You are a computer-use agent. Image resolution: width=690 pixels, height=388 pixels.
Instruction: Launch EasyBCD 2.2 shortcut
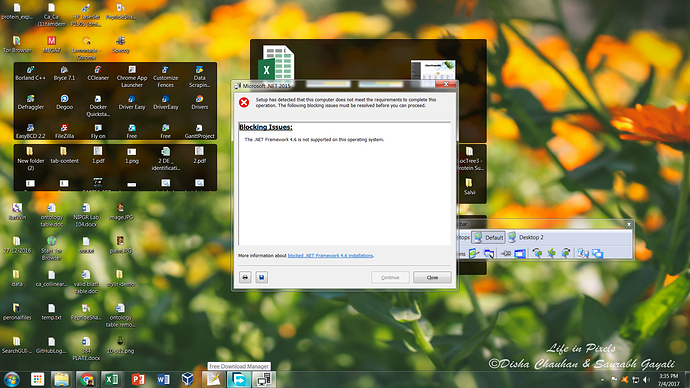coord(30,132)
